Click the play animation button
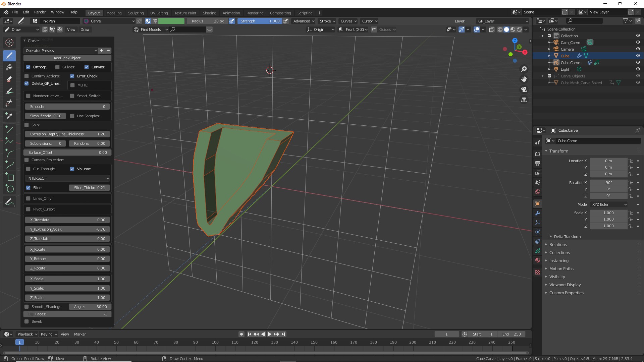 269,334
